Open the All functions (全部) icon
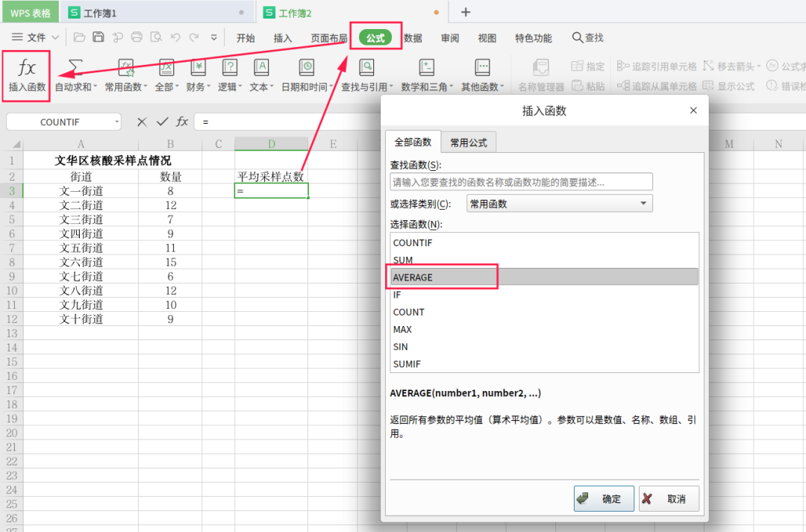This screenshot has width=806, height=532. [166, 67]
